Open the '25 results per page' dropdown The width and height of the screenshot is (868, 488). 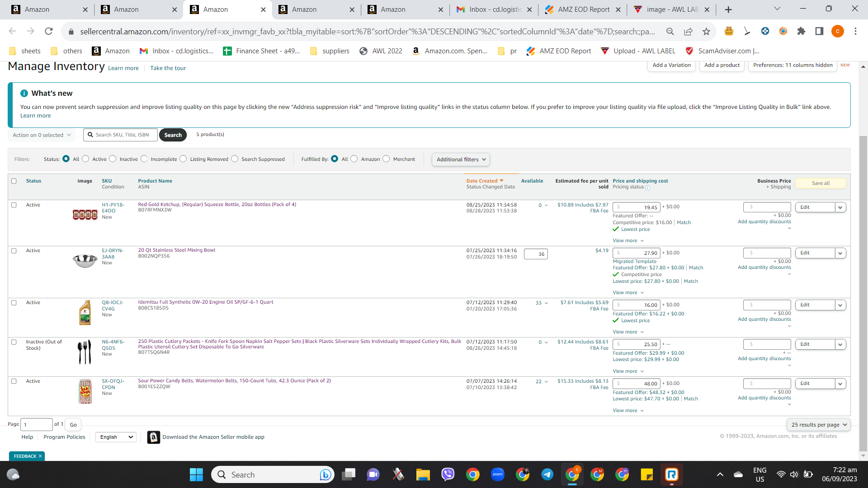(819, 425)
